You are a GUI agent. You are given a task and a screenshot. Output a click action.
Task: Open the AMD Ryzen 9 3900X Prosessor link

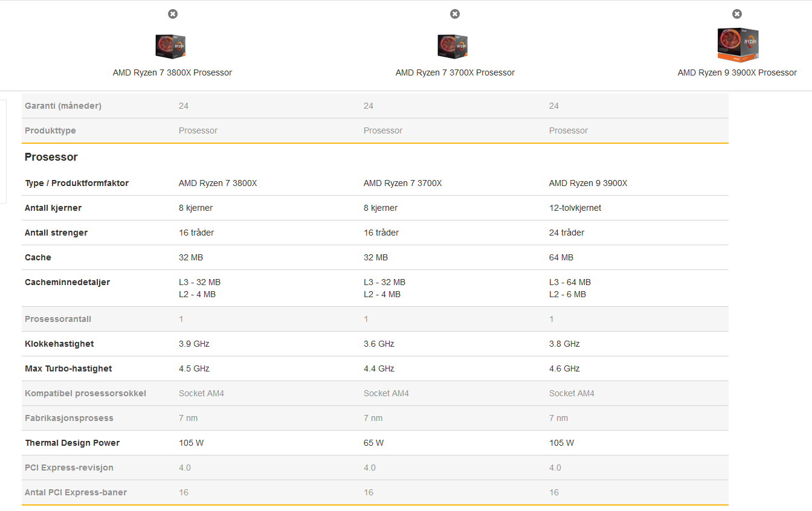coord(737,72)
